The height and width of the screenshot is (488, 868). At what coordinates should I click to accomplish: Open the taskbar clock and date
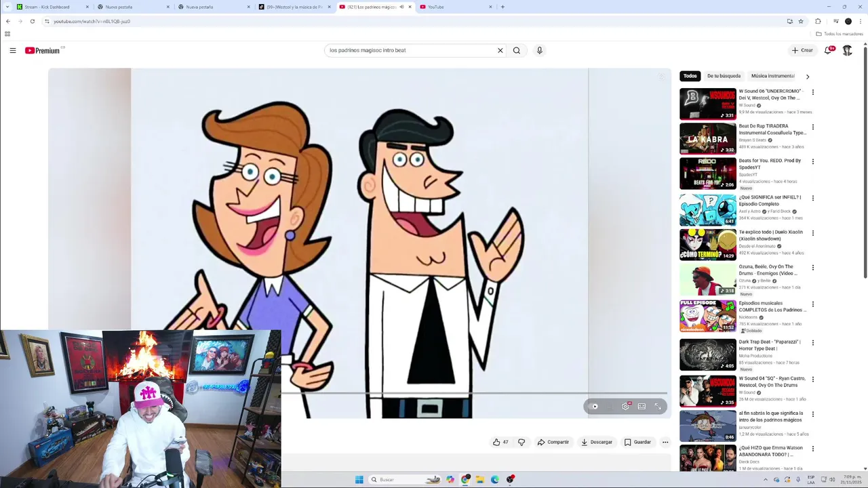(x=852, y=480)
